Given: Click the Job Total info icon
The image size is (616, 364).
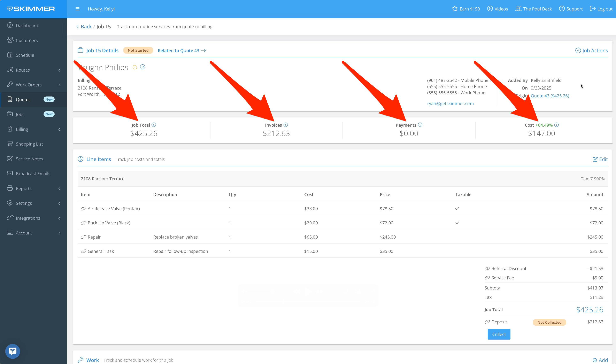Looking at the screenshot, I should [x=154, y=125].
